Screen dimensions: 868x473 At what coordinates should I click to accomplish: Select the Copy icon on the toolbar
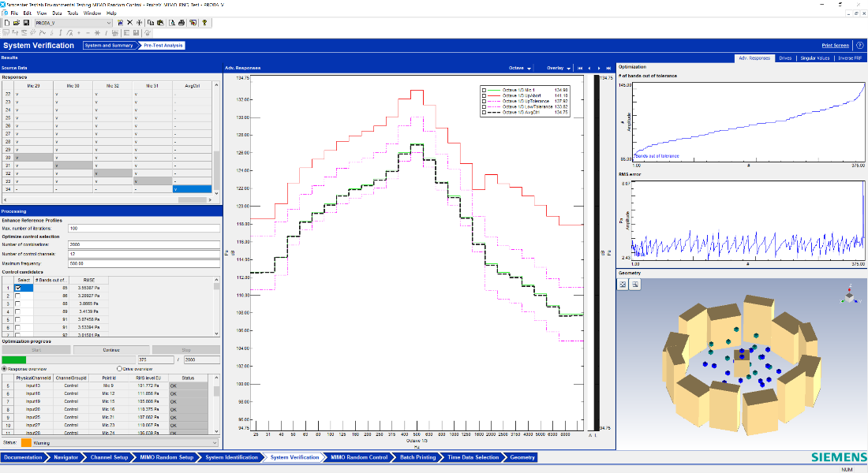(151, 23)
